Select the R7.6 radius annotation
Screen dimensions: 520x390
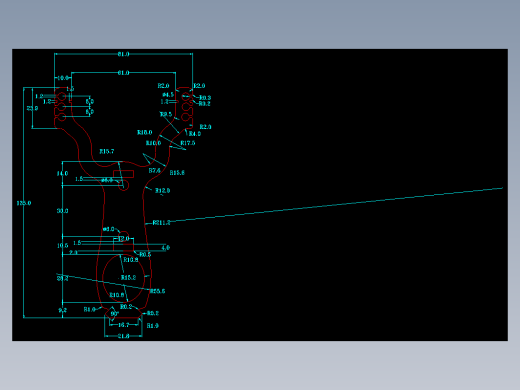[x=155, y=170]
